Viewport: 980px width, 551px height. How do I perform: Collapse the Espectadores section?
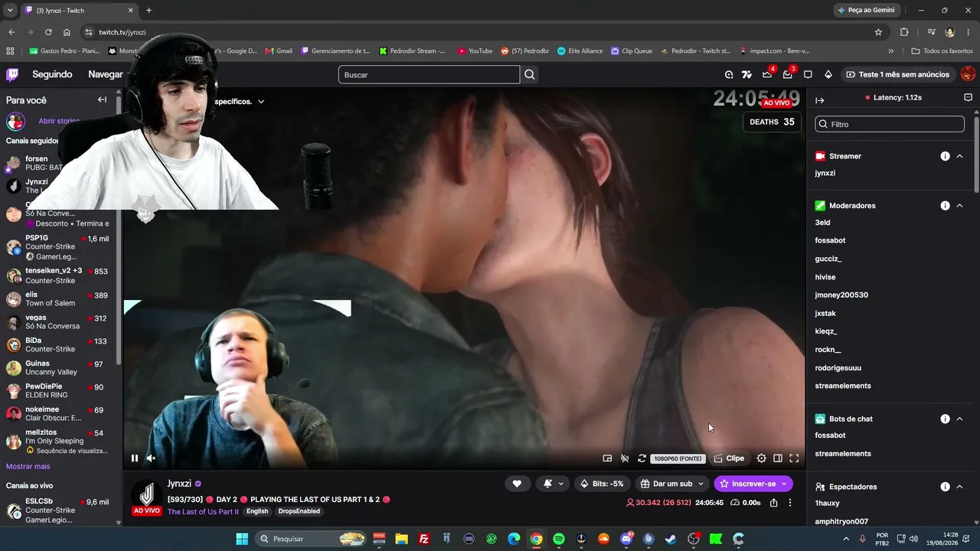959,487
